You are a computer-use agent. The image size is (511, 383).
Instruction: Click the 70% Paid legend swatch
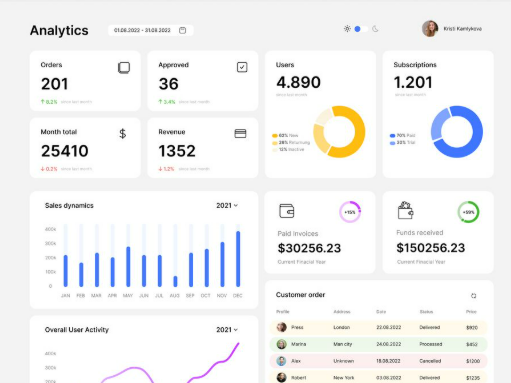pyautogui.click(x=392, y=136)
